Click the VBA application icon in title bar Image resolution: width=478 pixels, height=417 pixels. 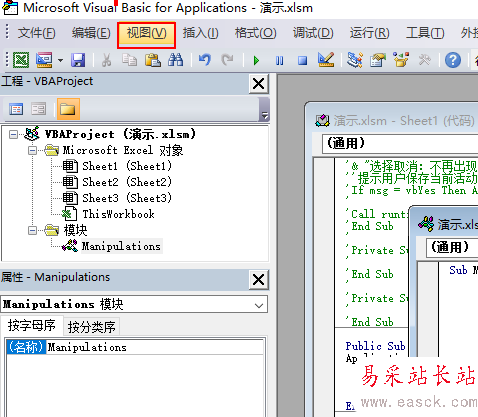(10, 8)
